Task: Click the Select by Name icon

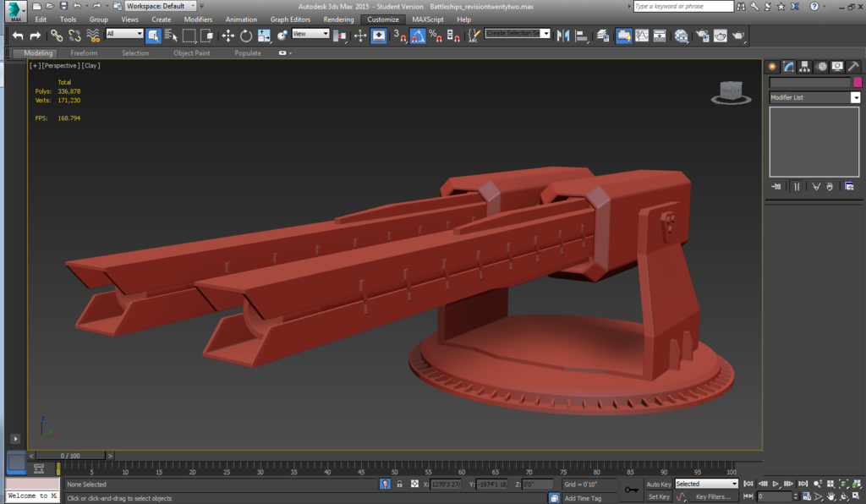Action: point(171,36)
